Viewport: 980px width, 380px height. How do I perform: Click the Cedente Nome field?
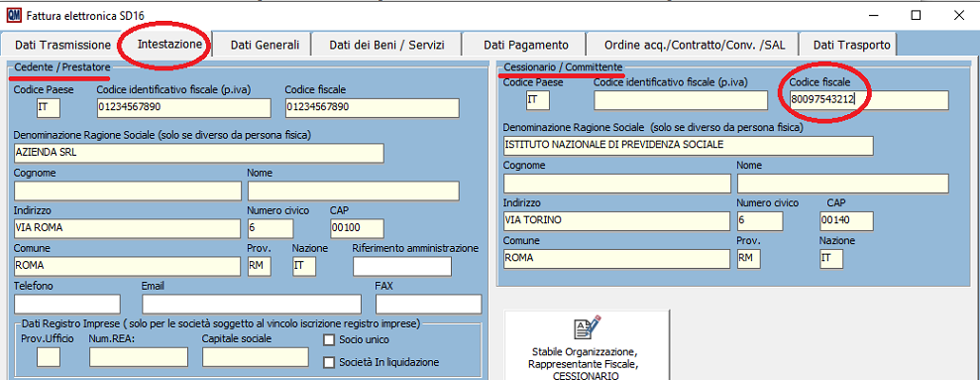coord(353,190)
